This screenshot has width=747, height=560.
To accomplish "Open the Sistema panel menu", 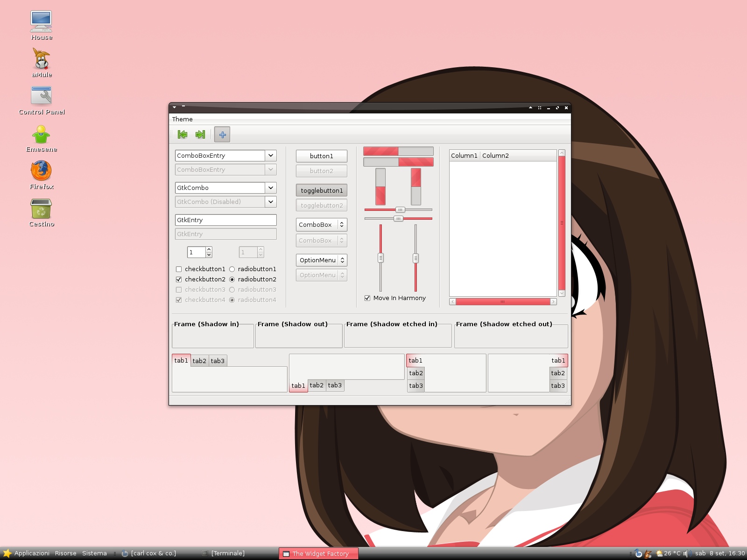I will pos(94,553).
